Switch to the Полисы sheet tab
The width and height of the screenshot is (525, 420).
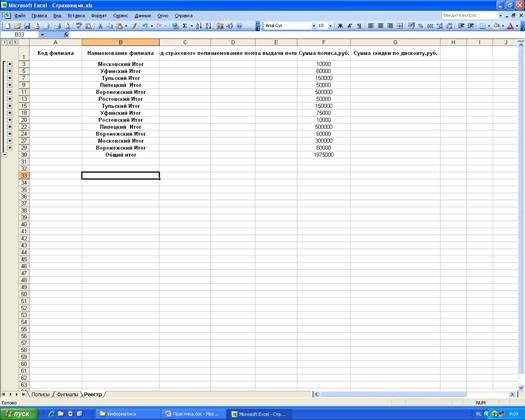click(x=41, y=395)
